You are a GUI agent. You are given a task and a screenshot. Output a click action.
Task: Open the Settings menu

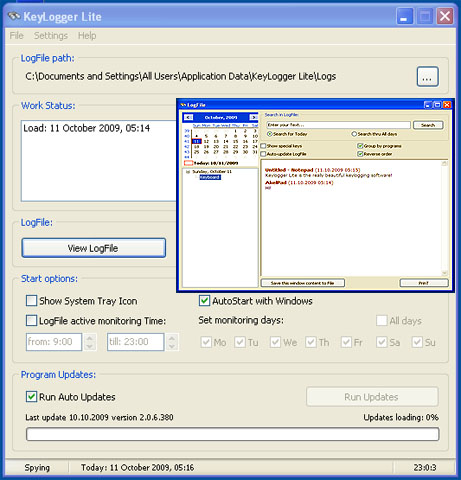(x=51, y=35)
